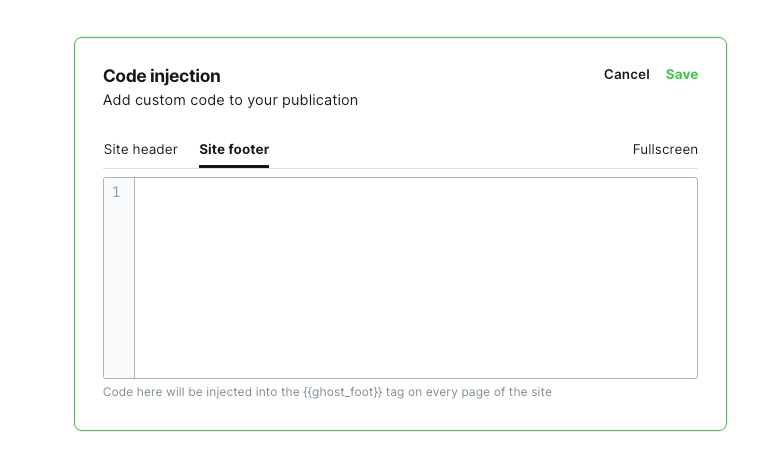Click the 'Add custom code to your publication' subtitle
Screen dimensions: 778x460
230,100
